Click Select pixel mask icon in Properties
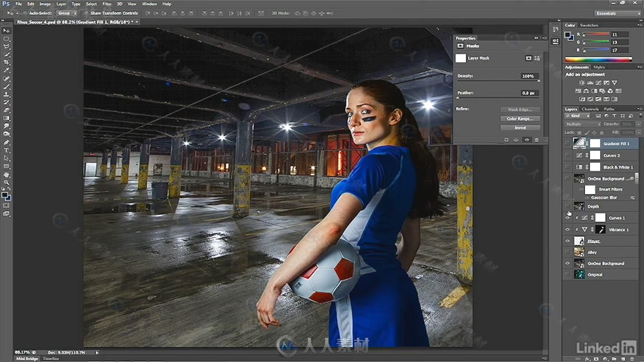The height and width of the screenshot is (362, 644). click(528, 58)
